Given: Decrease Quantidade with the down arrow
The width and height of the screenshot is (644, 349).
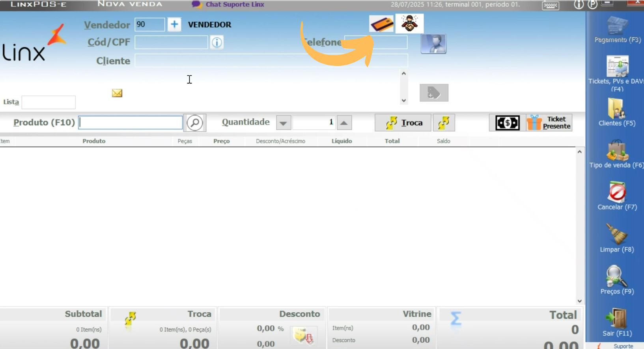Looking at the screenshot, I should click(x=283, y=123).
